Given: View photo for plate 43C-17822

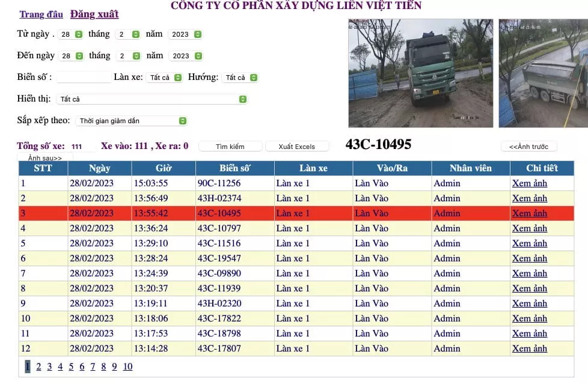Looking at the screenshot, I should coord(530,318).
